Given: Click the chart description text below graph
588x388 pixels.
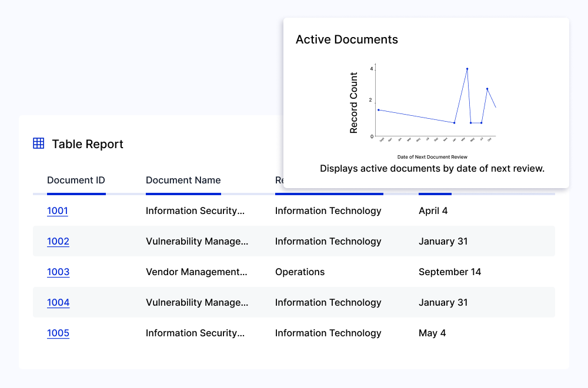Looking at the screenshot, I should [x=432, y=169].
